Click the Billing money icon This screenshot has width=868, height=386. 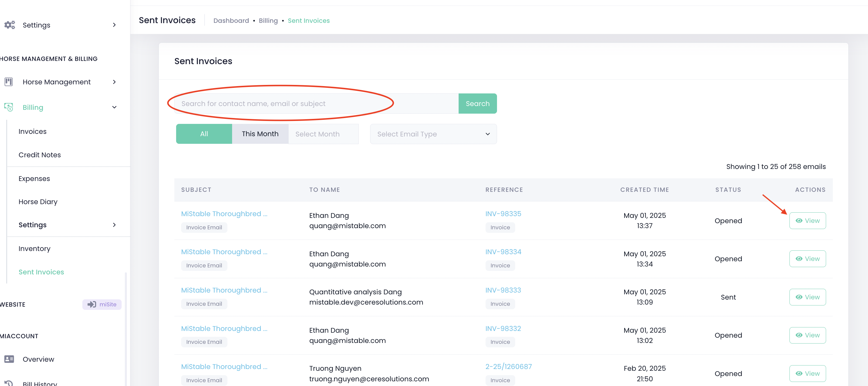(x=9, y=107)
